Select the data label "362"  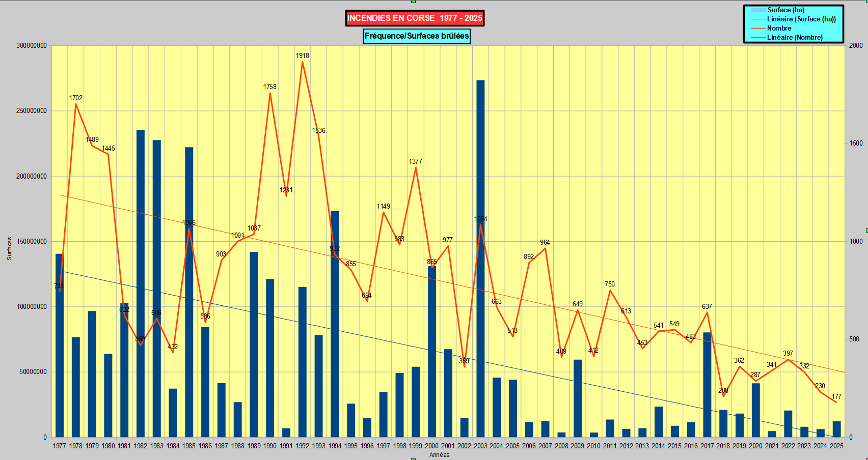[x=739, y=360]
